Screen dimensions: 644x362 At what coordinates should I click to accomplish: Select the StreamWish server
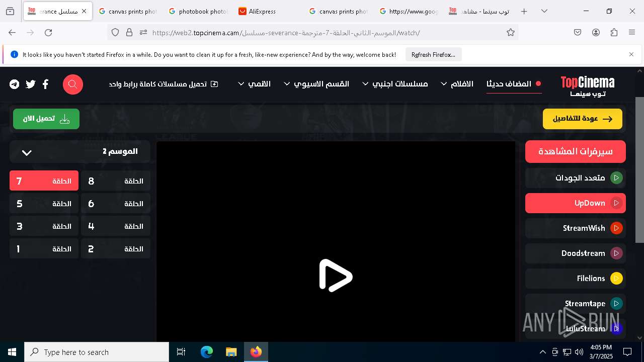pos(576,228)
